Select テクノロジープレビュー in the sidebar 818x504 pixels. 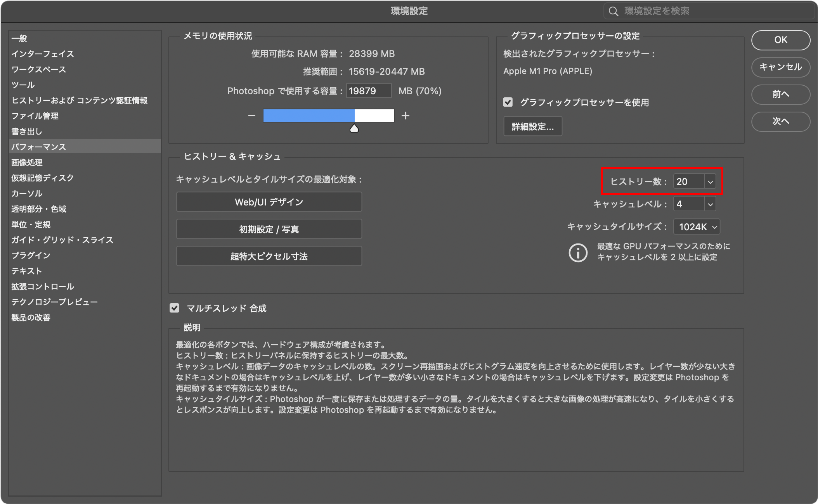click(85, 302)
